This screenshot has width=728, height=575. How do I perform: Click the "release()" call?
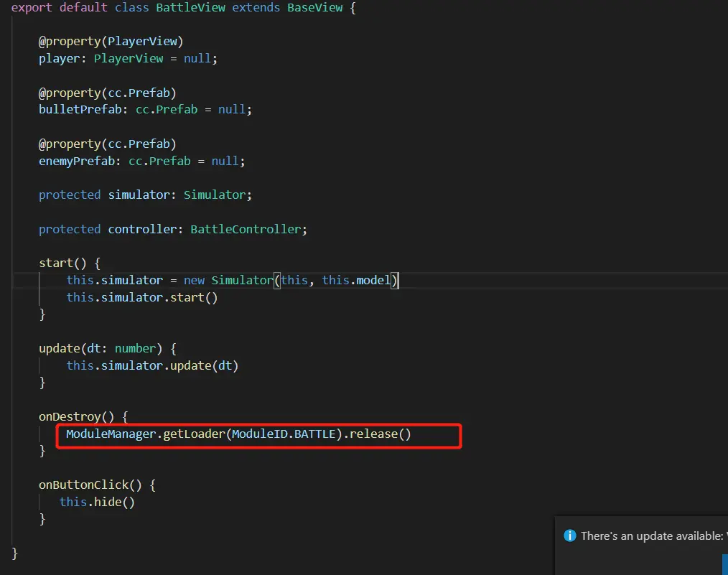click(x=381, y=434)
